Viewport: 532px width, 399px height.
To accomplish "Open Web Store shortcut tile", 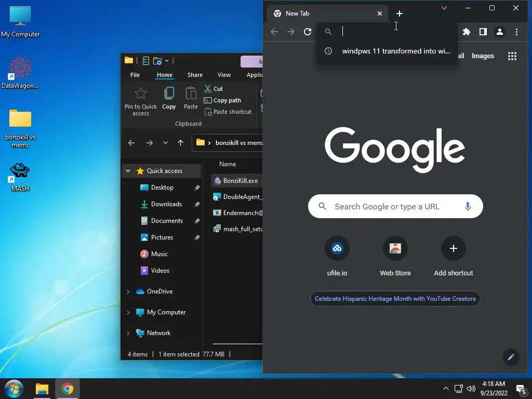I will coord(395,256).
